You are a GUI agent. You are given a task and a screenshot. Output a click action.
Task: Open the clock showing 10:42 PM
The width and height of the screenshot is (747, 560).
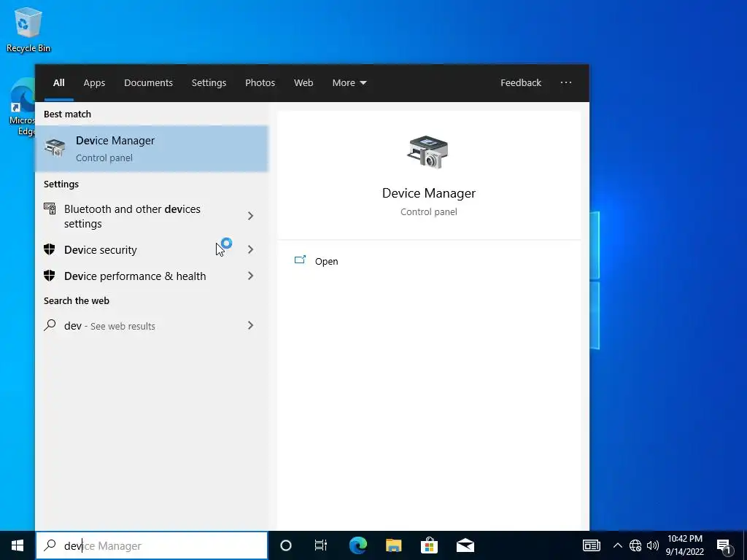684,545
